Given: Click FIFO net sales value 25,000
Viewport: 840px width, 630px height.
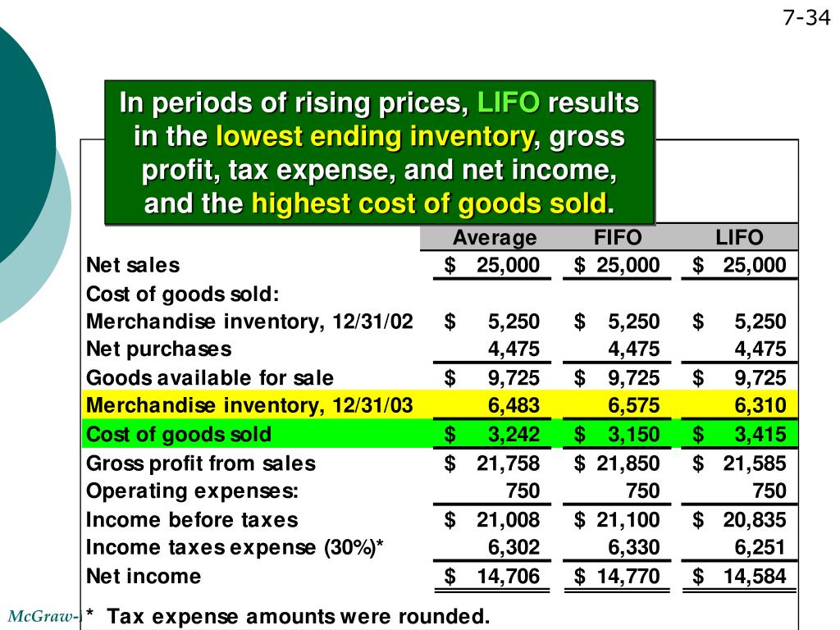Looking at the screenshot, I should 628,265.
